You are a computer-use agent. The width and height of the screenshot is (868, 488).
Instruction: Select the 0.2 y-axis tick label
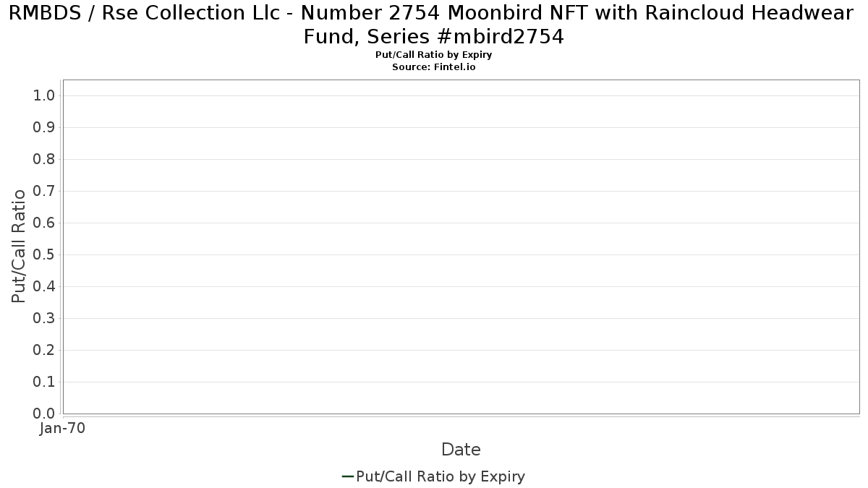(x=44, y=350)
